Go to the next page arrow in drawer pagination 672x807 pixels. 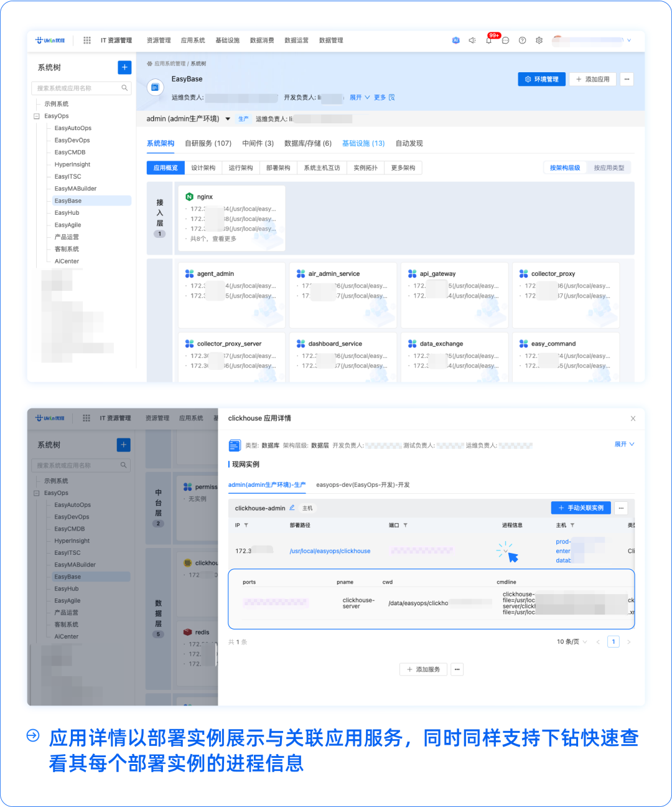pyautogui.click(x=628, y=642)
